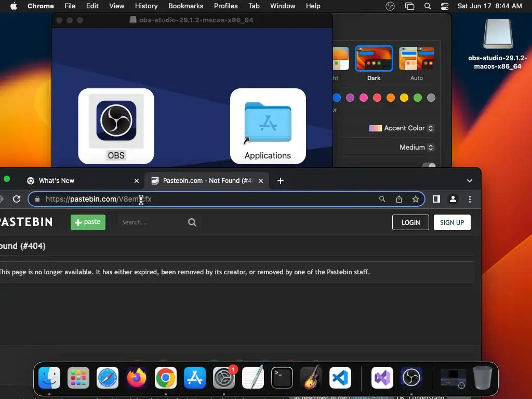Open GarageBand from the Dock
532x399 pixels.
point(311,378)
